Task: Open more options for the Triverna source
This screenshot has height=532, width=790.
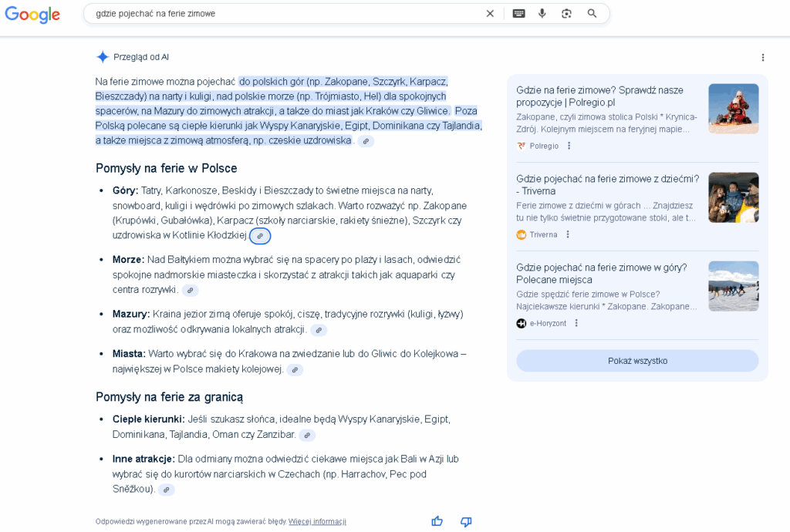Action: [x=568, y=234]
